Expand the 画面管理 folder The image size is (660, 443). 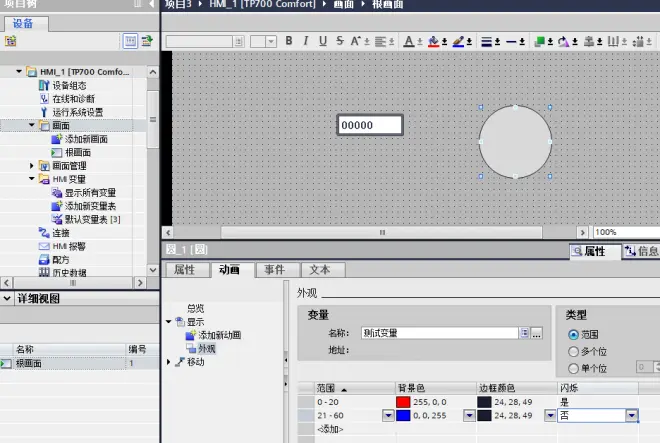coord(32,166)
